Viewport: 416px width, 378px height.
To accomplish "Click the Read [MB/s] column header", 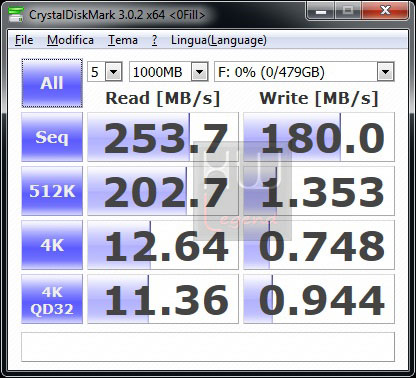I will pos(163,98).
